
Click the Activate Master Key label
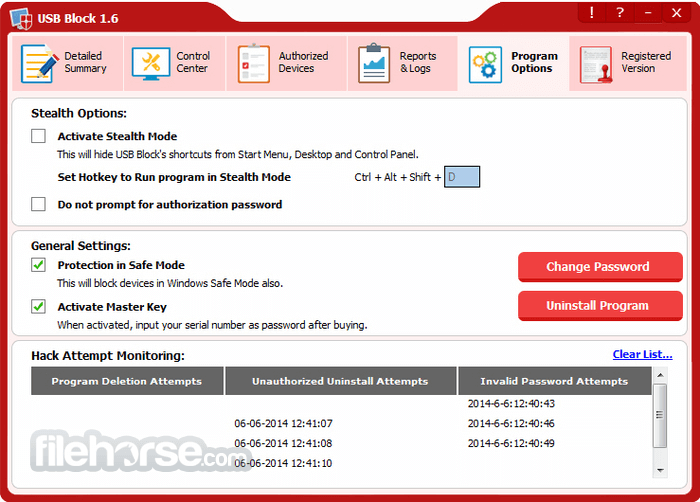(112, 307)
